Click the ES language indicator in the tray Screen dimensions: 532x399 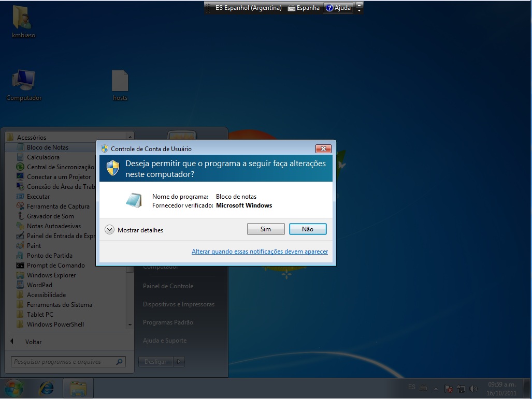click(x=411, y=387)
